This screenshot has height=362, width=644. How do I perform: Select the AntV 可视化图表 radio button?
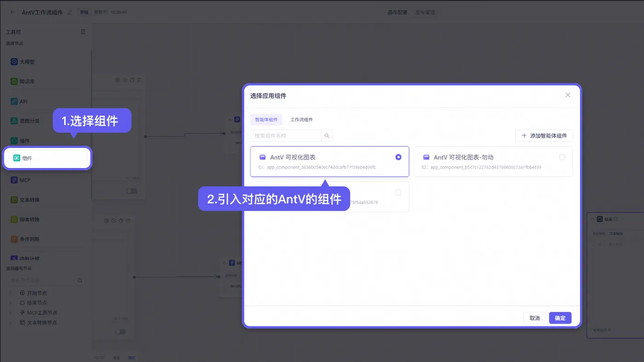tap(398, 157)
